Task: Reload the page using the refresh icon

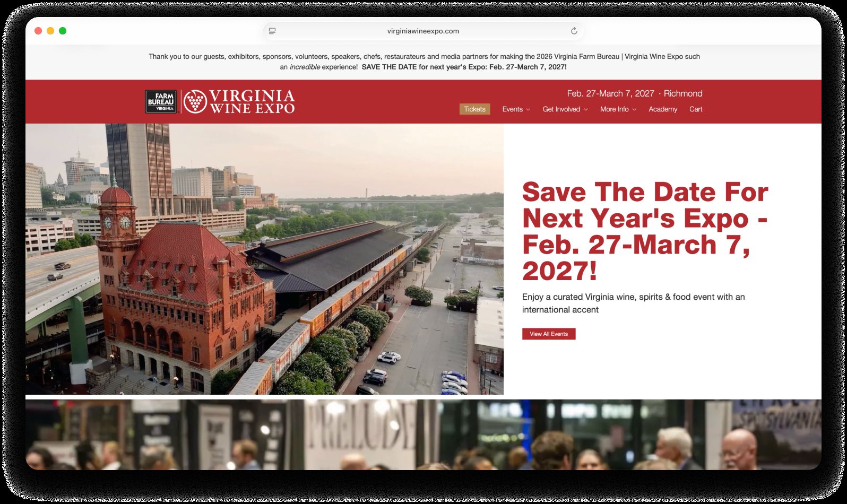Action: click(x=574, y=31)
